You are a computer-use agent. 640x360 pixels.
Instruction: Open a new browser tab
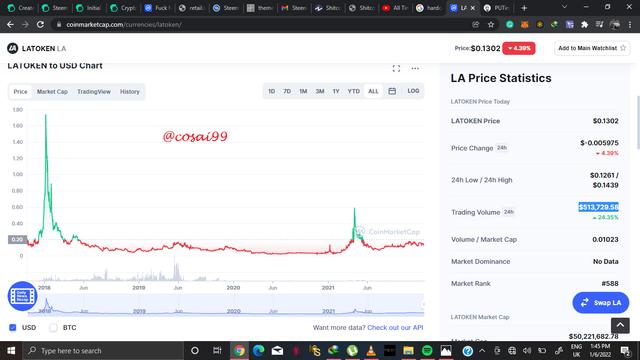pos(524,8)
